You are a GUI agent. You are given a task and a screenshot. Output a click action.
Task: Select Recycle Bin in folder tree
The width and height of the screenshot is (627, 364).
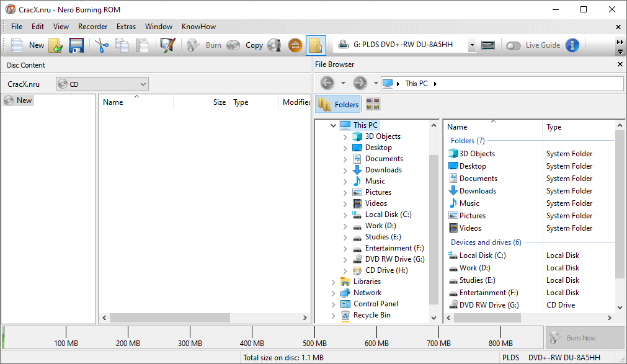click(371, 315)
